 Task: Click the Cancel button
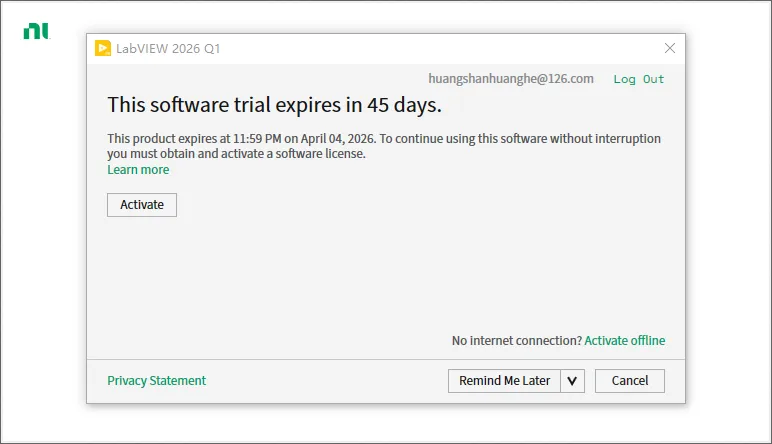coord(630,381)
